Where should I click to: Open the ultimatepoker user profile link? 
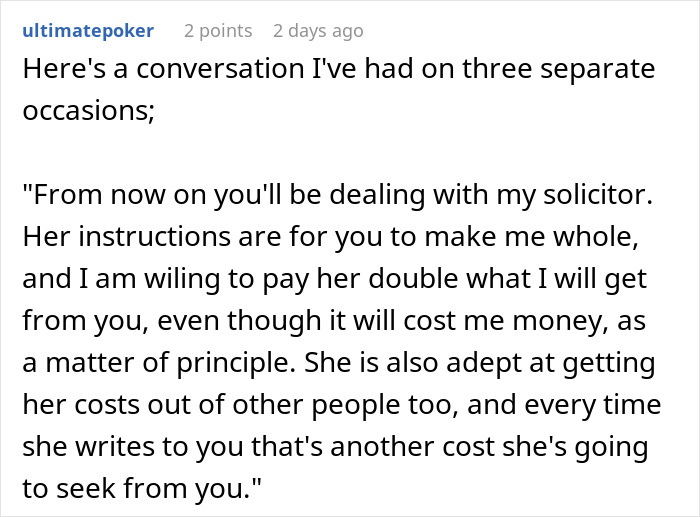pos(88,31)
